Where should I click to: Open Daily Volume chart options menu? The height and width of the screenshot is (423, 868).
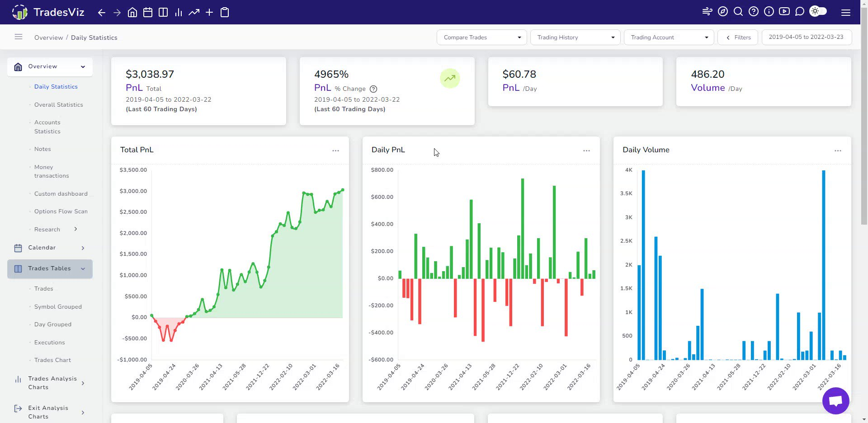pyautogui.click(x=838, y=150)
